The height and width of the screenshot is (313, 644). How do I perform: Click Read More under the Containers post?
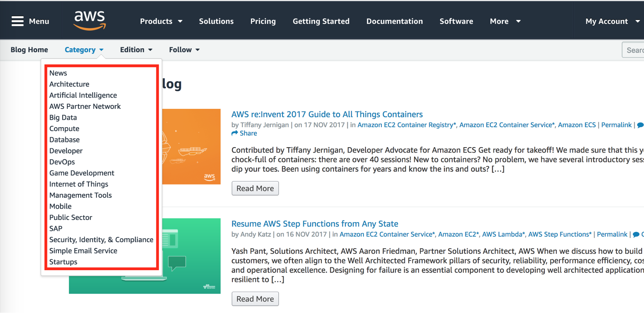pyautogui.click(x=255, y=188)
